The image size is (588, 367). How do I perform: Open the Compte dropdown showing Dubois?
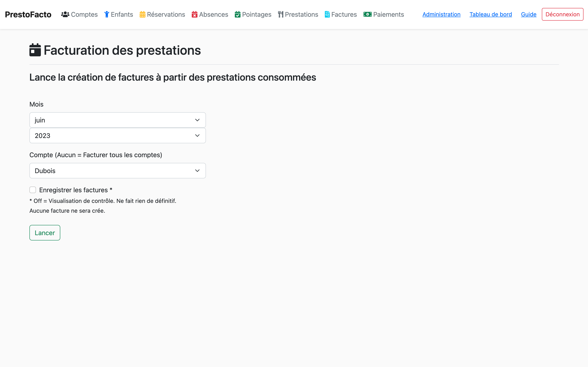pyautogui.click(x=117, y=171)
